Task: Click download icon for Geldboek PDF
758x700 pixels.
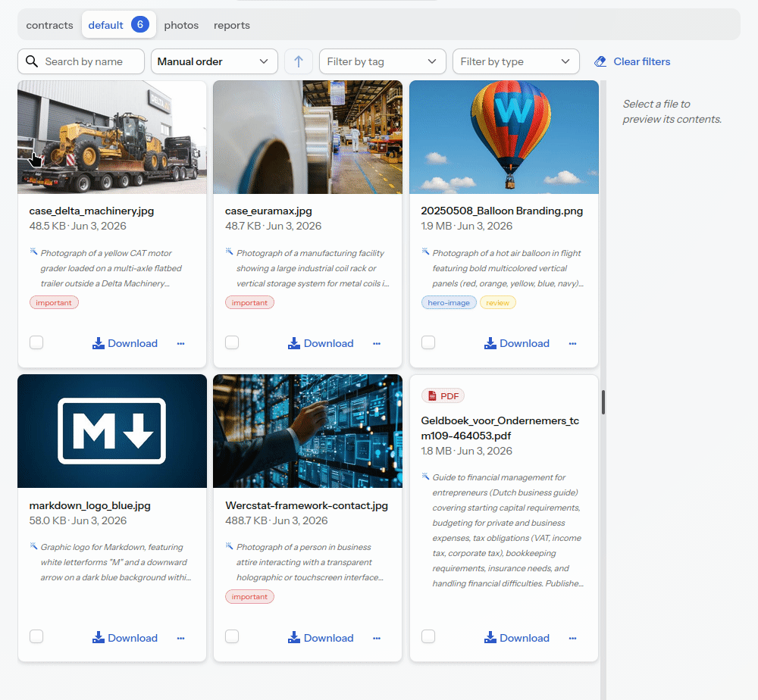Action: 490,637
